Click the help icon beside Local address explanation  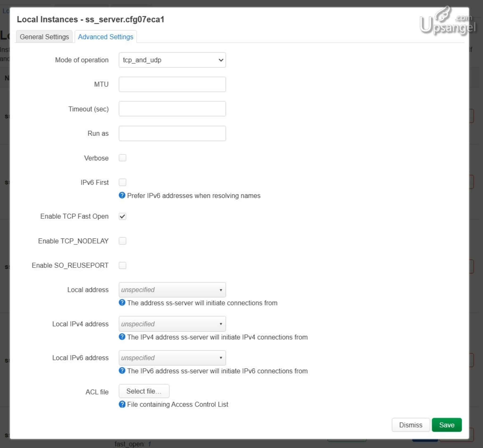(122, 302)
